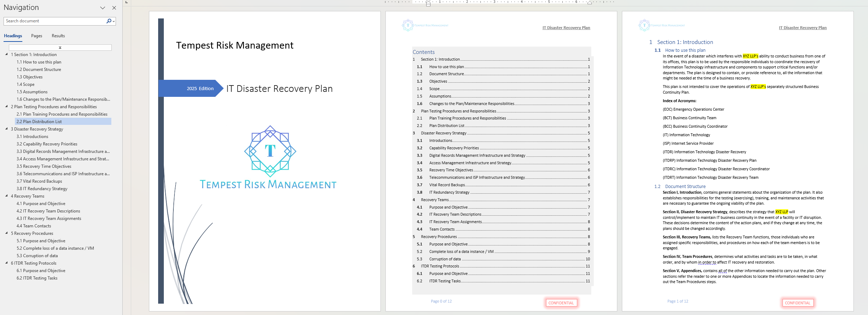Go to 4.2 IT Recovery Team Descriptions
The height and width of the screenshot is (315, 868).
coord(48,211)
